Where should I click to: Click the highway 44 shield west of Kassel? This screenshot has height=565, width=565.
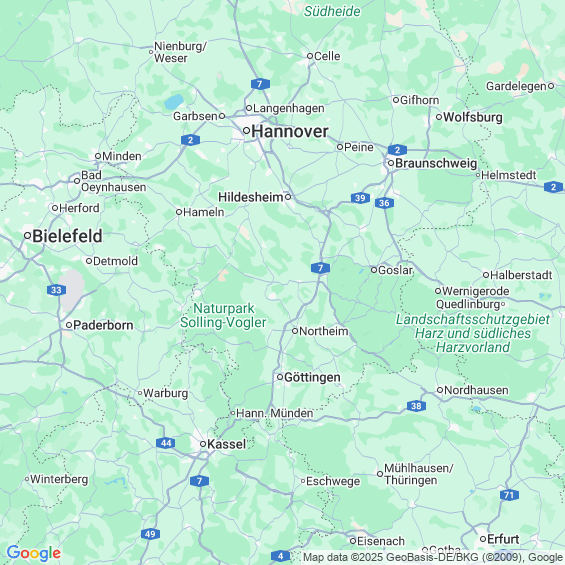coord(166,443)
